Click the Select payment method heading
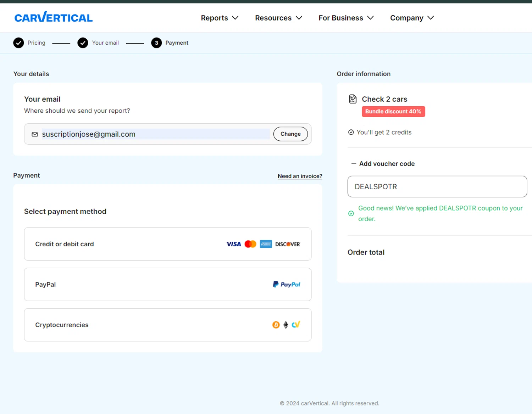Screen dimensions: 532x414 coord(65,212)
